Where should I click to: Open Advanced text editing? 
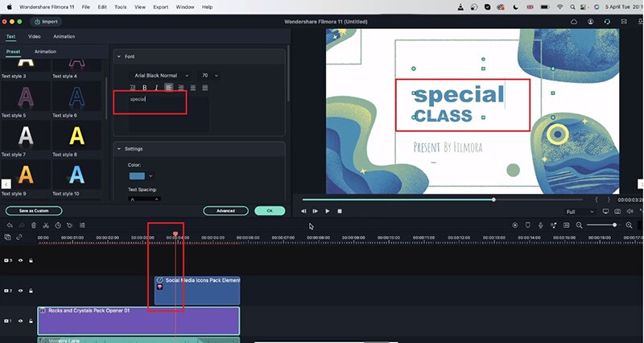(x=225, y=211)
